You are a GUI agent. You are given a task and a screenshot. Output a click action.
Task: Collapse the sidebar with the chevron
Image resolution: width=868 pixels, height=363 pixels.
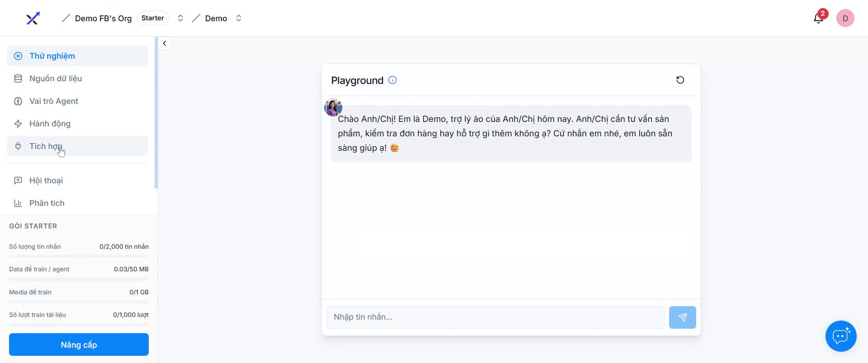point(165,43)
